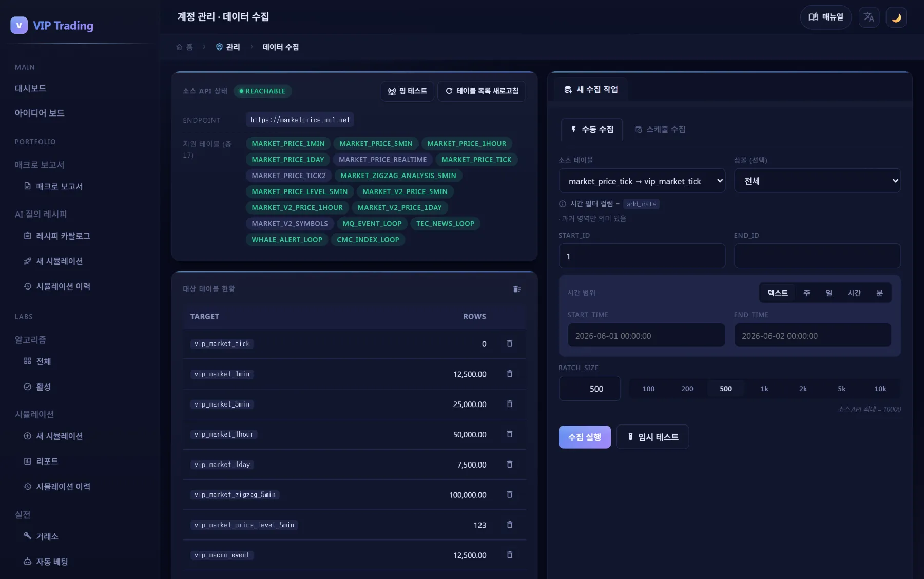This screenshot has height=579, width=924.
Task: Select the 텍스트 time range mode
Action: point(778,293)
